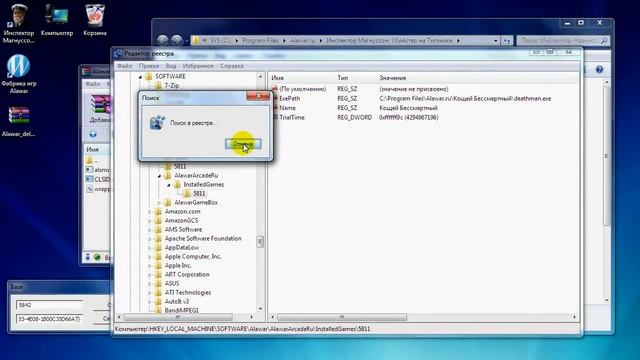Collapse the SOFTWARE registry key
Image resolution: width=640 pixels, height=360 pixels.
click(x=140, y=77)
